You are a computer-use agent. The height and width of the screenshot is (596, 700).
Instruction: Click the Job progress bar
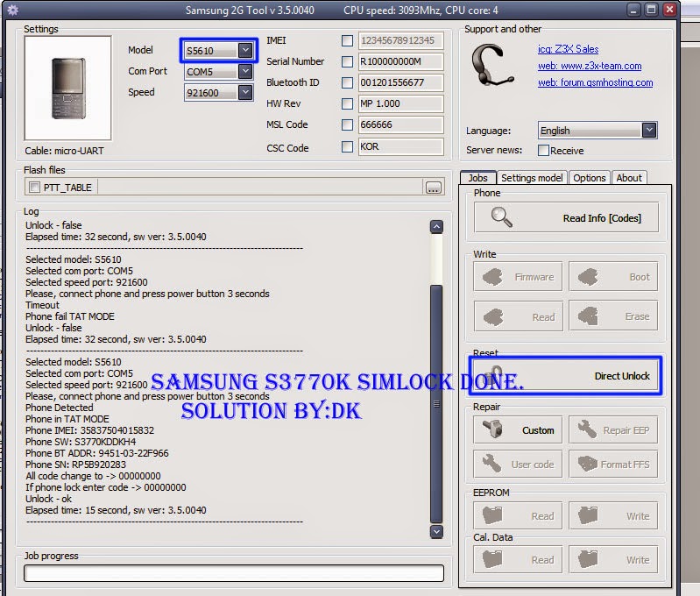[234, 573]
